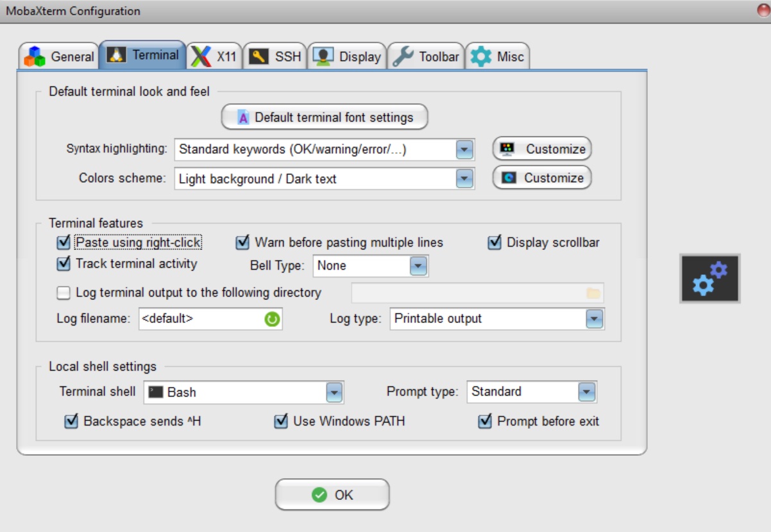Expand the Syntax highlighting dropdown
Viewport: 771px width, 532px height.
tap(464, 149)
